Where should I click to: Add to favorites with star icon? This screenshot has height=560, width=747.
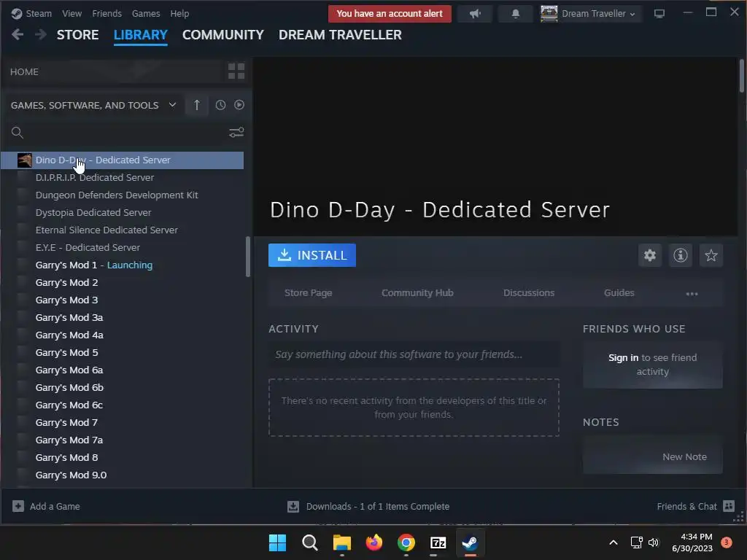click(711, 255)
